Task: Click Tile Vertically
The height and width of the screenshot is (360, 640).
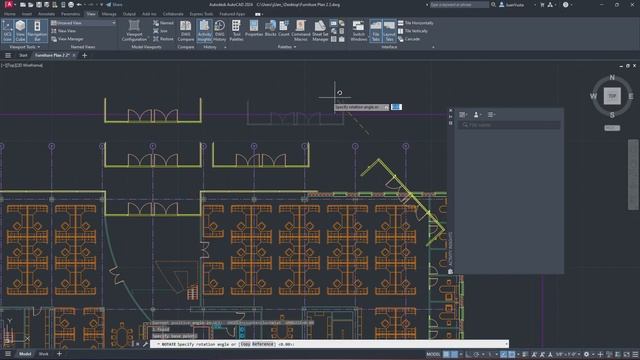Action: (x=413, y=31)
